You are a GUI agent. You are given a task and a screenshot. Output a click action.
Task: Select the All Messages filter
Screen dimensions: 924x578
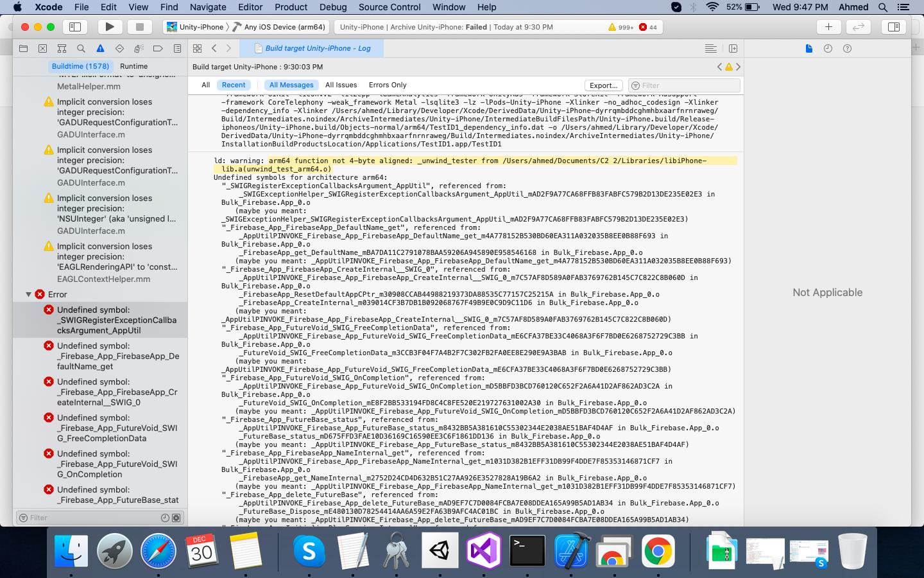(291, 85)
